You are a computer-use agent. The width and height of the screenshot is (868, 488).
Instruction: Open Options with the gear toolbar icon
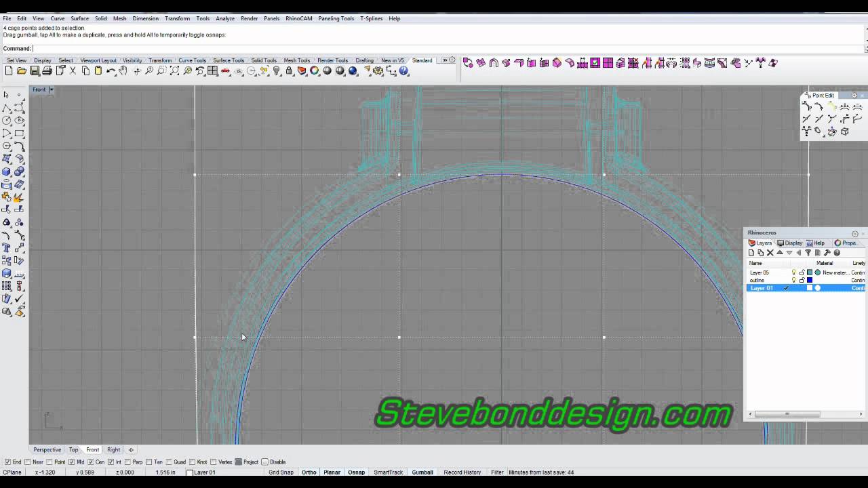(378, 70)
